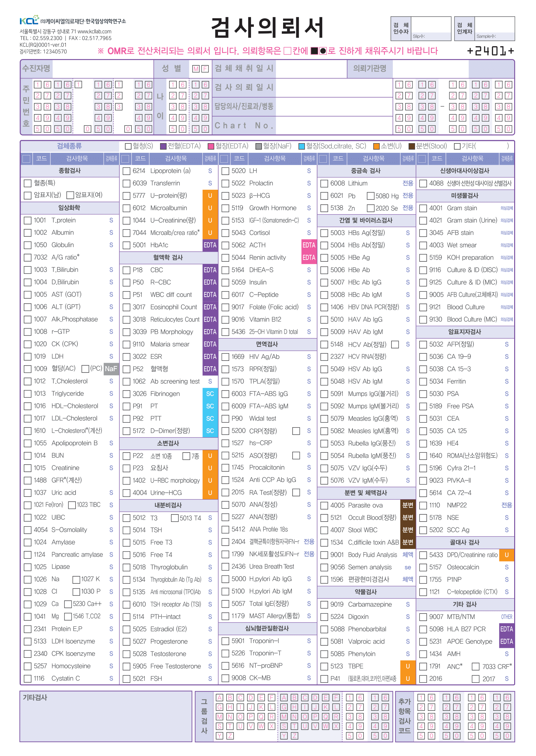Check the (PC) box in 혈당 row
The height and width of the screenshot is (756, 536).
pos(85,369)
